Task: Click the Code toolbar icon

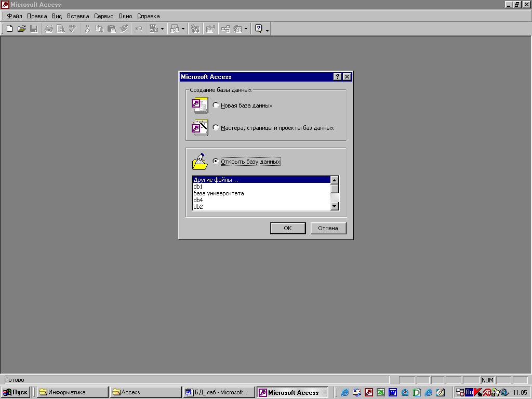Action: tap(195, 29)
